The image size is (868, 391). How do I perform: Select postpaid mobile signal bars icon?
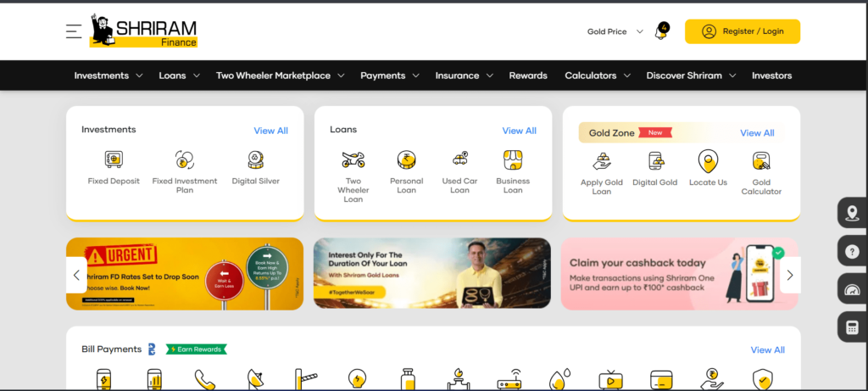(x=154, y=379)
